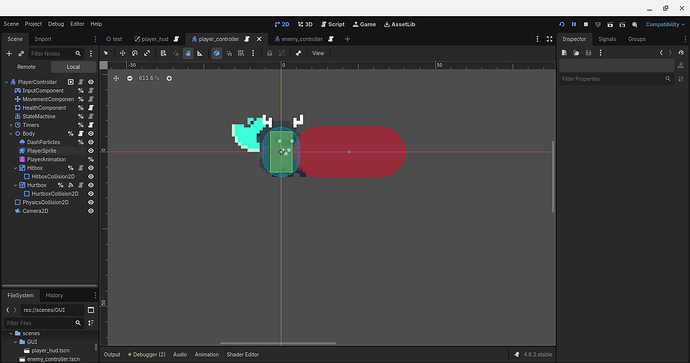Select the PhysicsCollision2D node
This screenshot has width=690, height=363.
[x=45, y=202]
